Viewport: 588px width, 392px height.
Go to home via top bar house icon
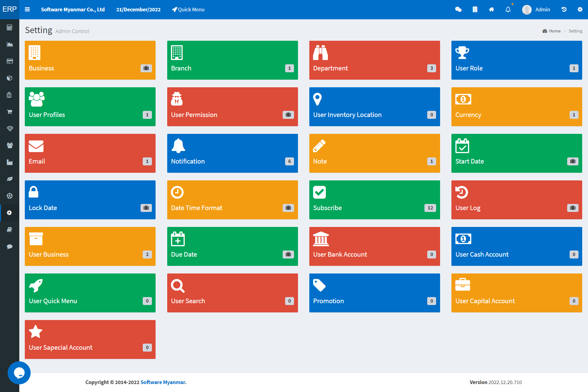click(x=492, y=9)
